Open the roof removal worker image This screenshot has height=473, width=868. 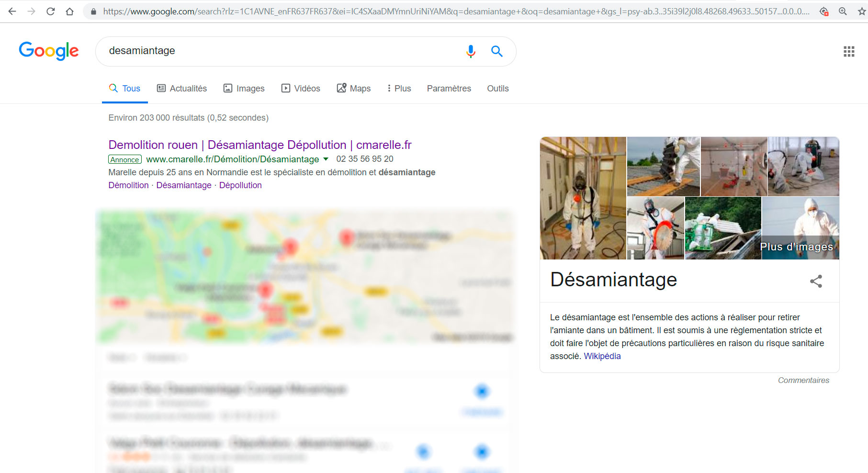pos(664,166)
